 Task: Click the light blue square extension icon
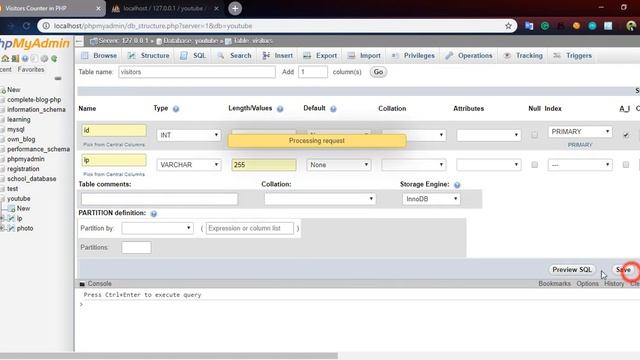608,26
